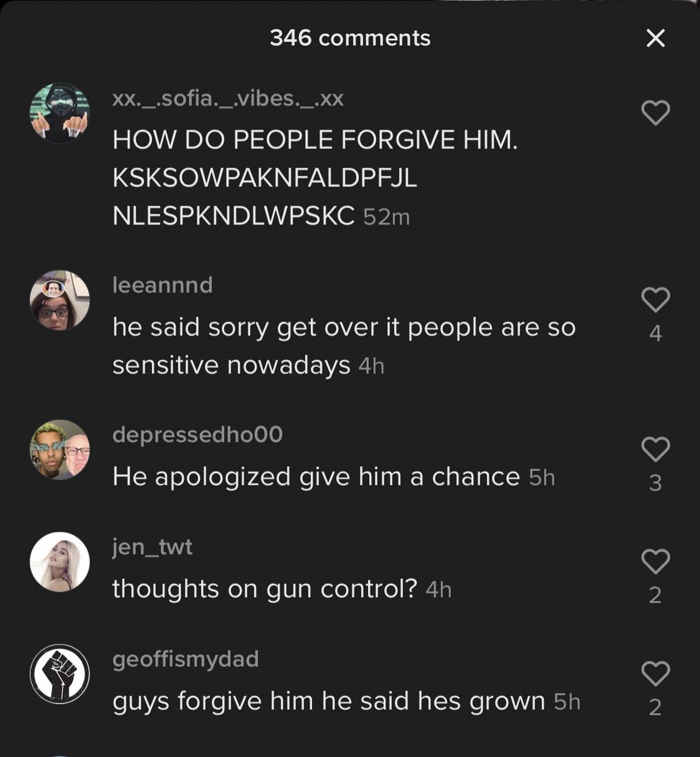Go to depressedho00's profile via username
700x757 pixels.
pyautogui.click(x=197, y=435)
